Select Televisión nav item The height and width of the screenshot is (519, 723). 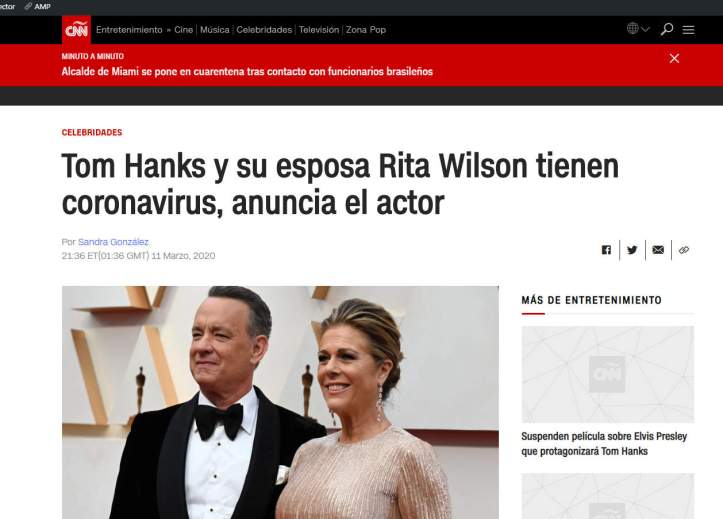coord(319,30)
